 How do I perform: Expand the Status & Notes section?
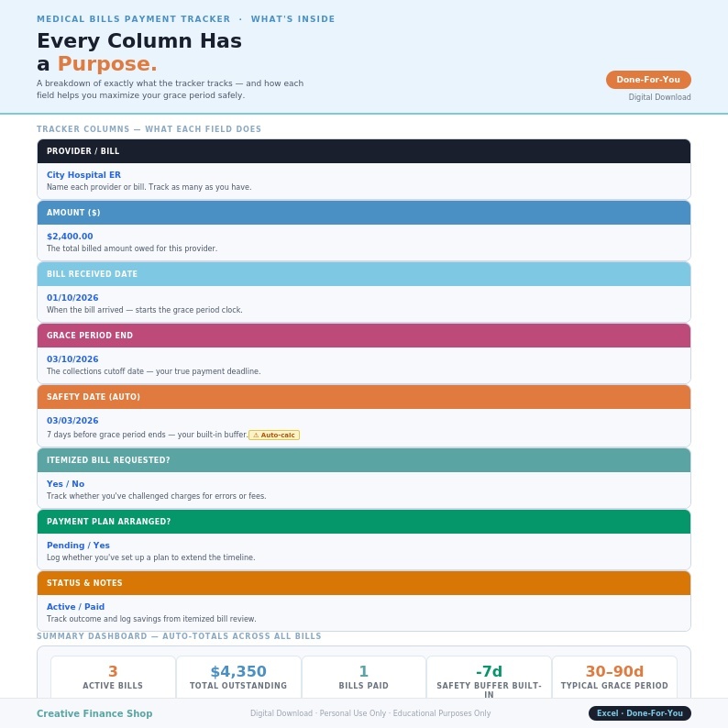pos(363,583)
